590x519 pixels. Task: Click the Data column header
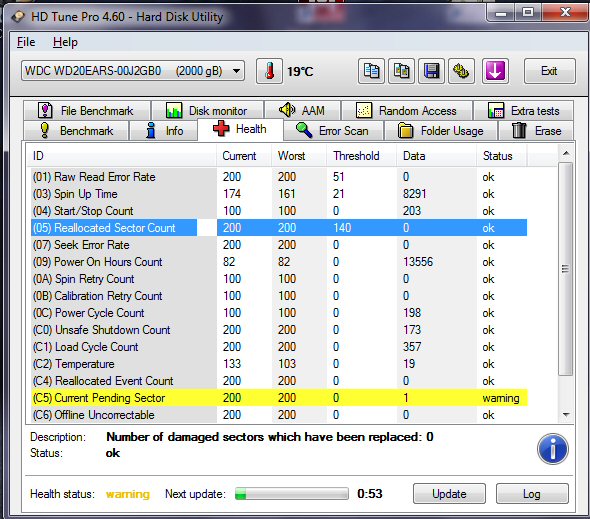tap(436, 155)
